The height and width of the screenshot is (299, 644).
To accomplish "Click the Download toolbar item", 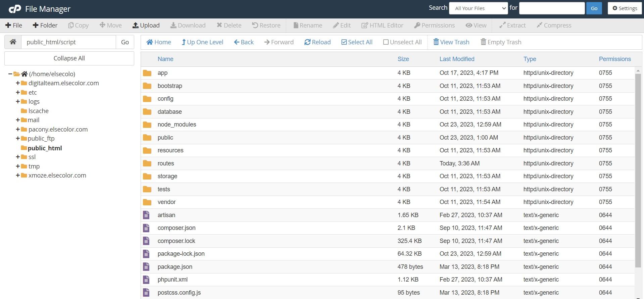I will (188, 25).
